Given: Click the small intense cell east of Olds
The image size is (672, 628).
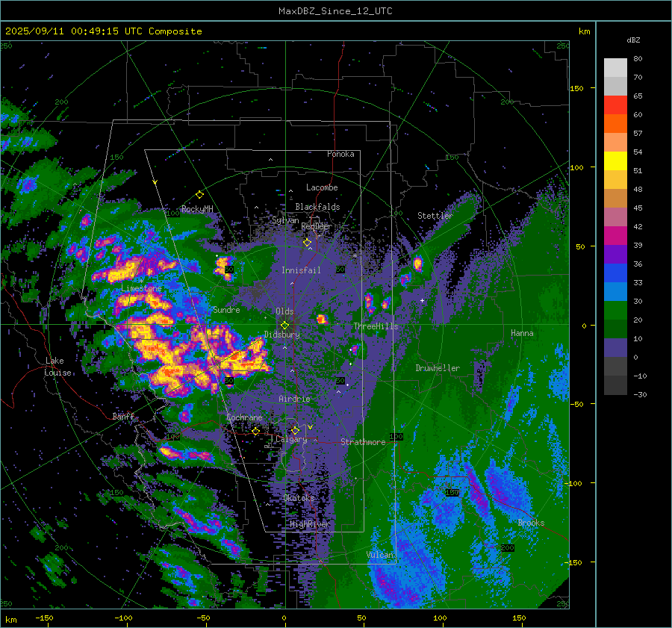Looking at the screenshot, I should (322, 319).
